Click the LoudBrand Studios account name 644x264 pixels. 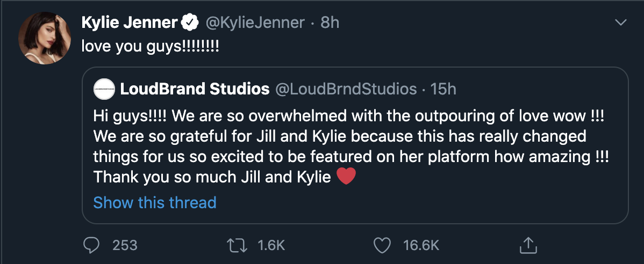coord(195,89)
